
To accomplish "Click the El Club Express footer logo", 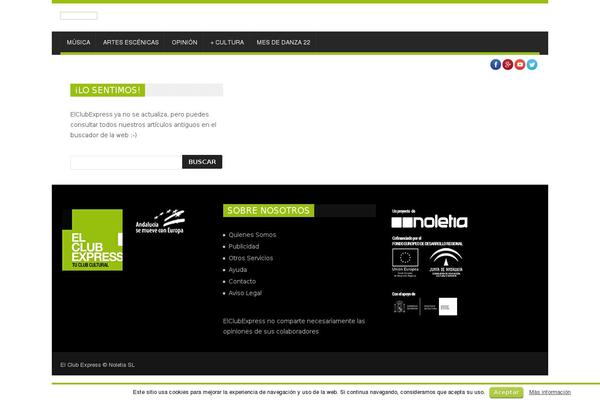I will (92, 240).
